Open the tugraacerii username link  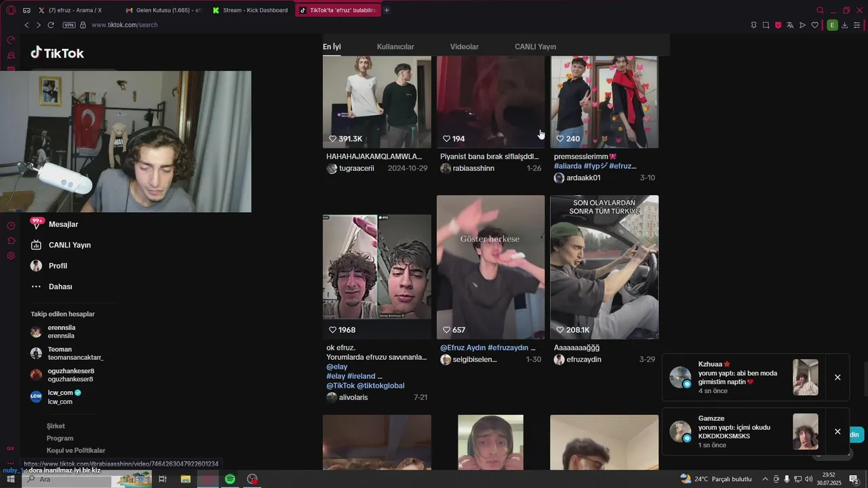coord(357,168)
